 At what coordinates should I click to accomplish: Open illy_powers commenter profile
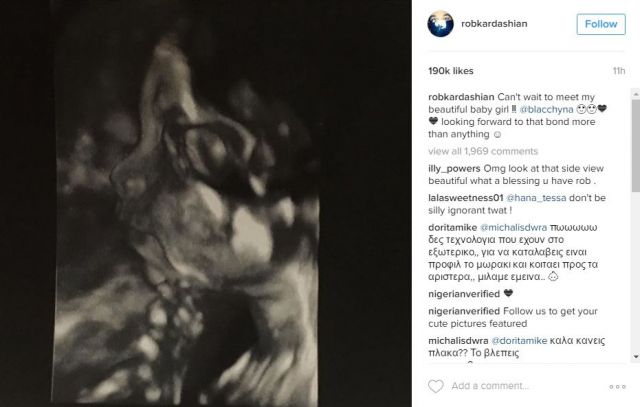coord(454,169)
